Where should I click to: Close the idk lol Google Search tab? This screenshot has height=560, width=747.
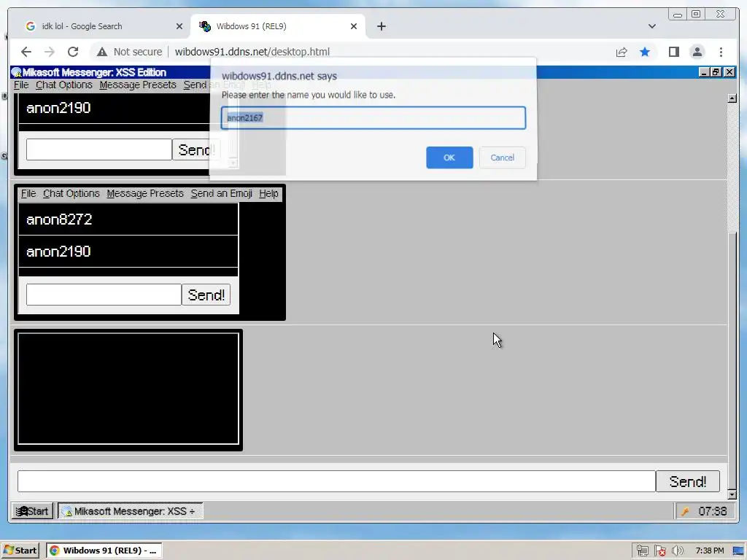[x=179, y=26]
